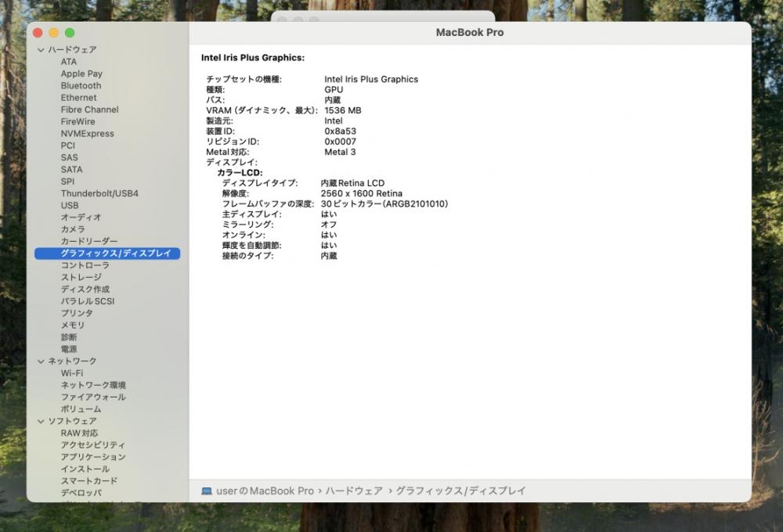783x532 pixels.
Task: Collapse the ハードウェア section
Action: 41,50
